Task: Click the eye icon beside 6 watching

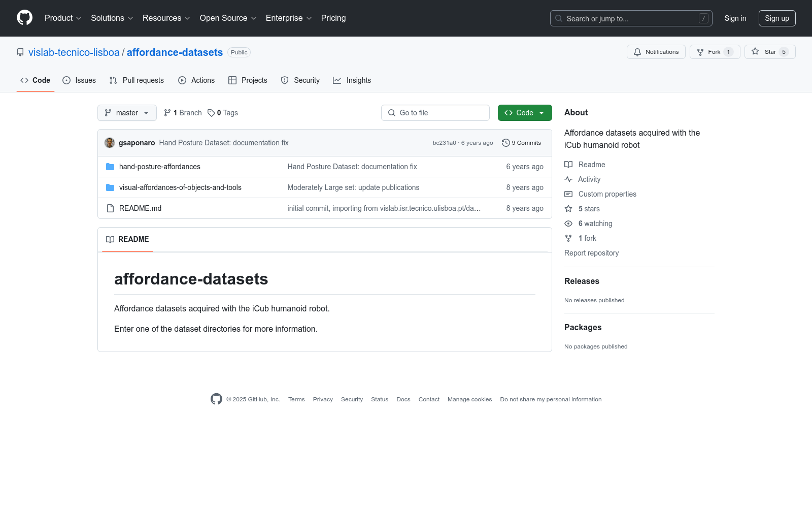Action: (568, 224)
